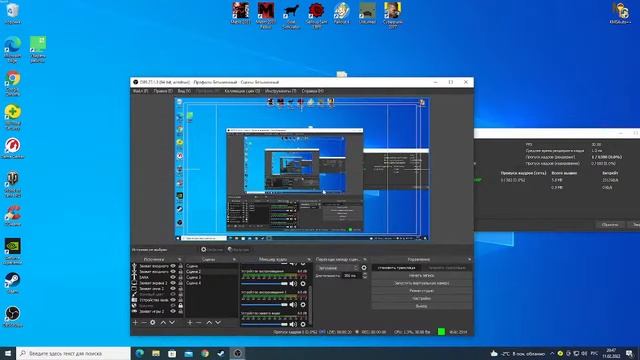Open gear settings for Устройство воспроизведения 2 track

pos(303,304)
